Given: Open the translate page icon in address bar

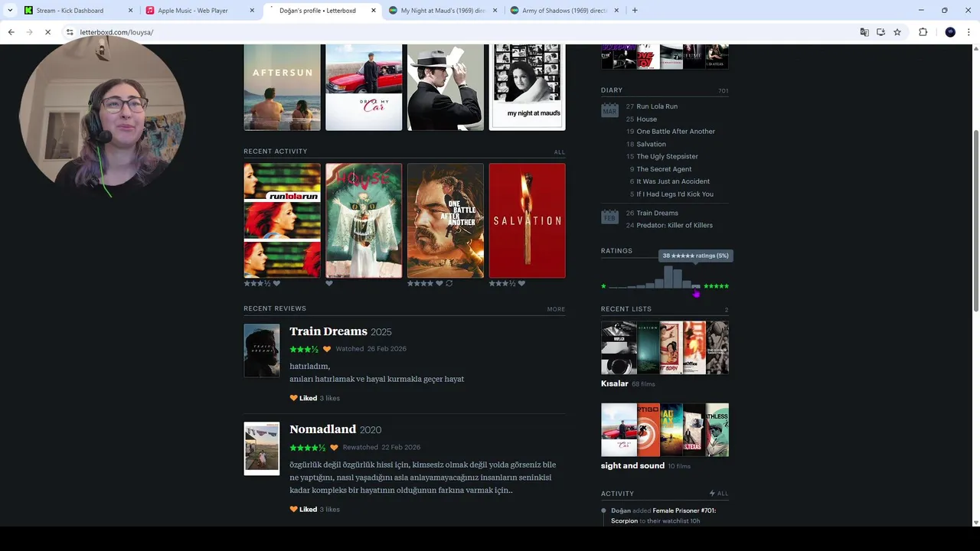Looking at the screenshot, I should (x=864, y=32).
